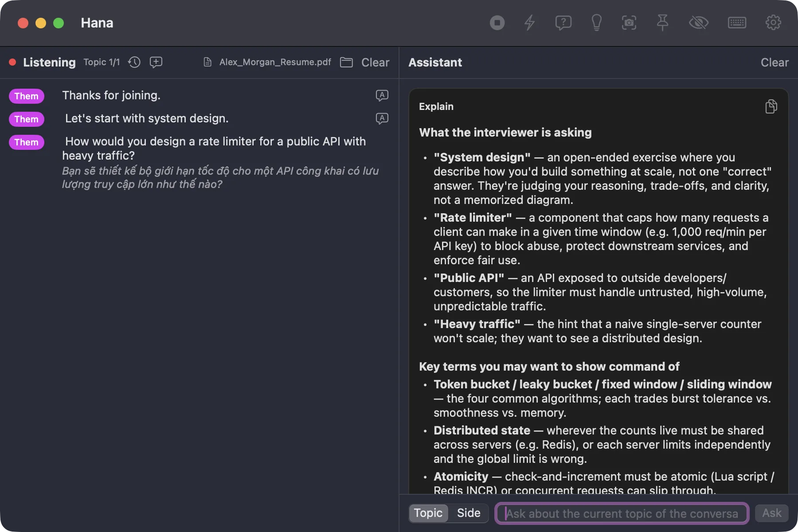Image resolution: width=798 pixels, height=532 pixels.
Task: Capture the screen with the screenshot icon
Action: pos(629,23)
